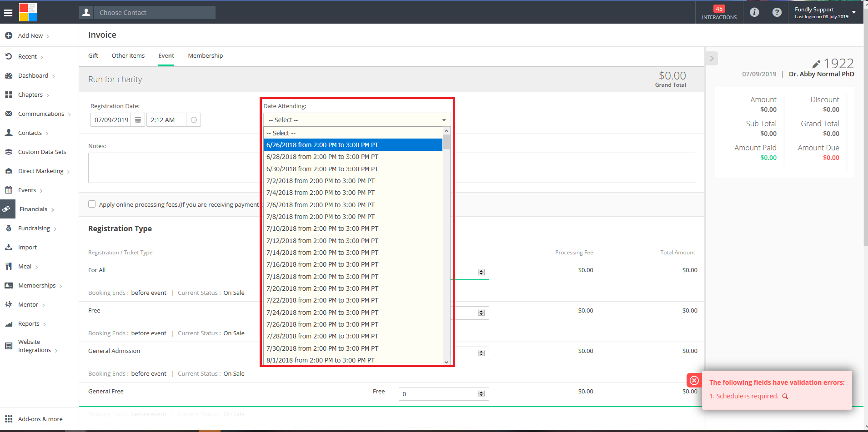The width and height of the screenshot is (868, 432).
Task: Click the registration time field 2:12 AM
Action: coord(166,120)
